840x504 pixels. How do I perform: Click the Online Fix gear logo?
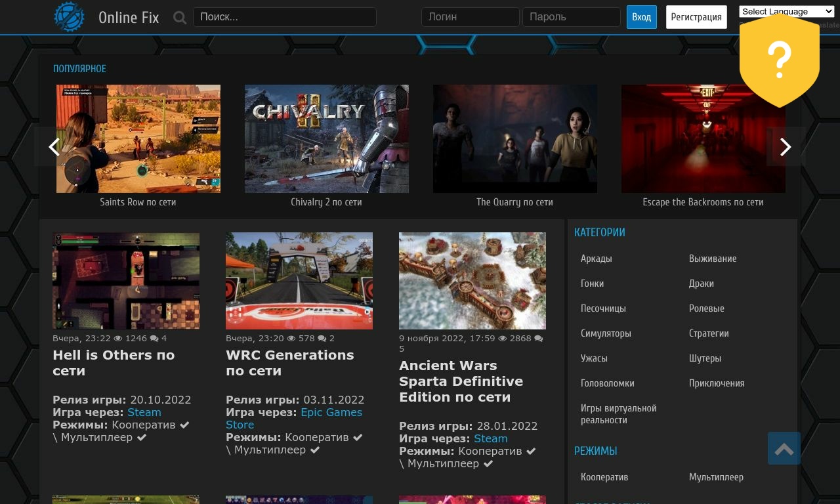pos(70,17)
